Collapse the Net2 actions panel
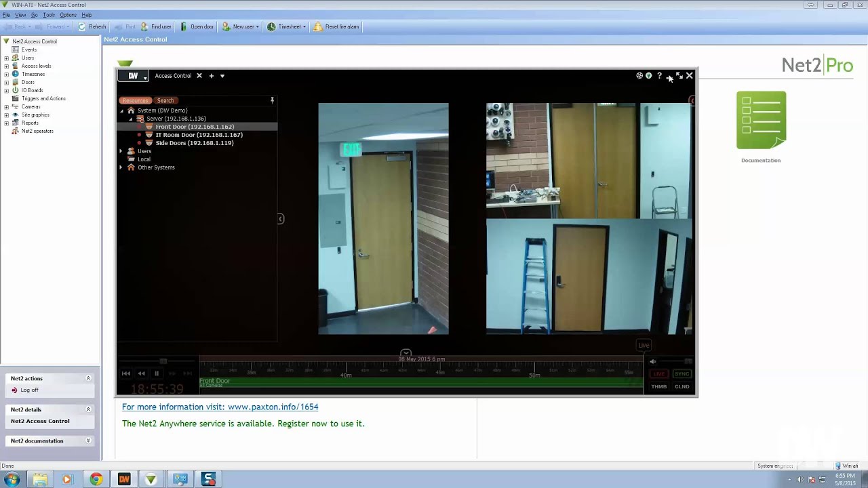The width and height of the screenshot is (868, 488). pos(88,378)
